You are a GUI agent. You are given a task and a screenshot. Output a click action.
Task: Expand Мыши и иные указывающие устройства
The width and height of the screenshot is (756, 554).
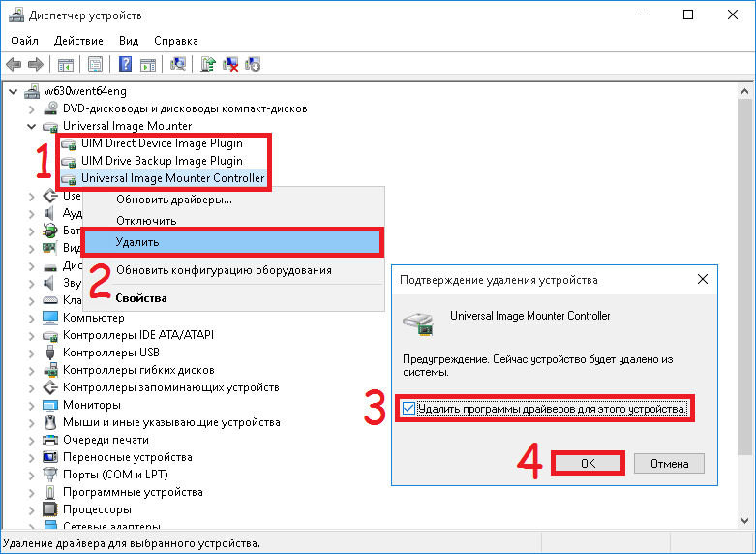(x=31, y=422)
